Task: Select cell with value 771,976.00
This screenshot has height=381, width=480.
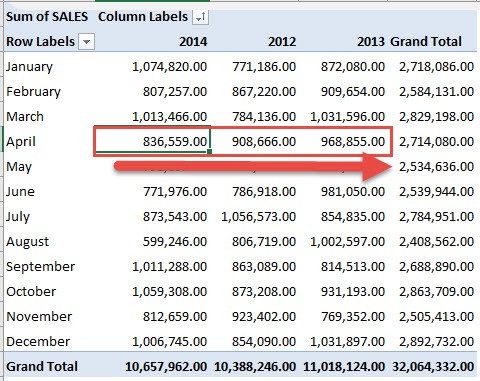Action: click(175, 192)
